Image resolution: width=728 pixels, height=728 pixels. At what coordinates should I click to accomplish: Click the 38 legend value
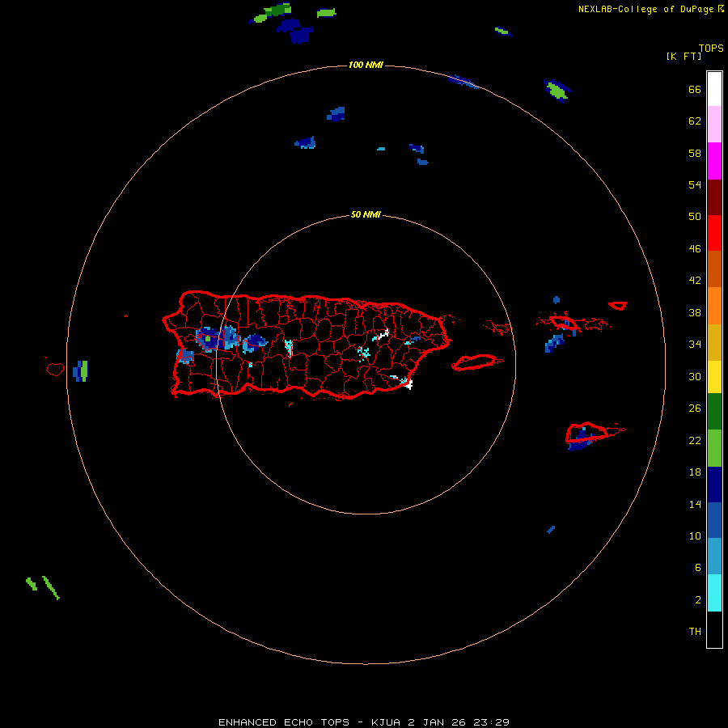(x=695, y=312)
